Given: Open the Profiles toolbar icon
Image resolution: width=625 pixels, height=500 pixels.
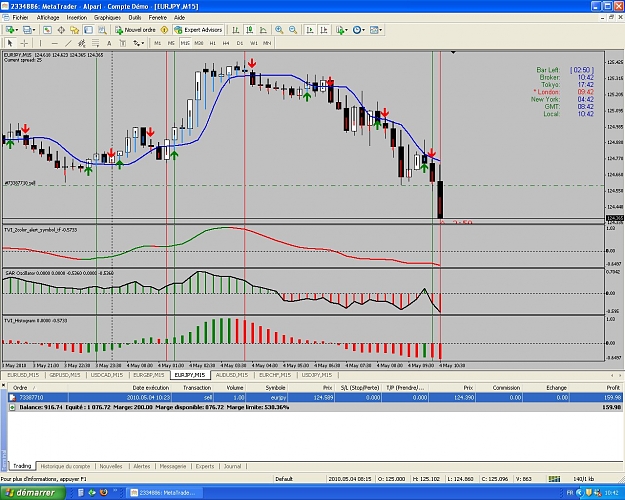Looking at the screenshot, I should point(27,30).
